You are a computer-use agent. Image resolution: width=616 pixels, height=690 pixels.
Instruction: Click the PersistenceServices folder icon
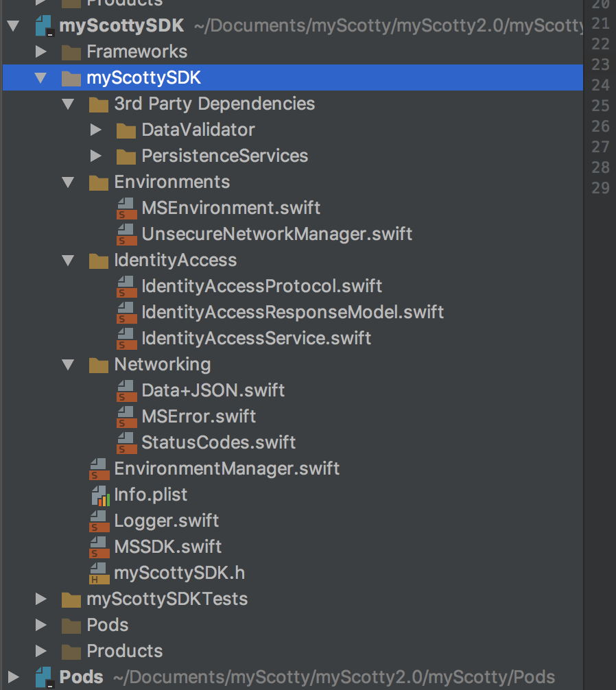pyautogui.click(x=126, y=156)
